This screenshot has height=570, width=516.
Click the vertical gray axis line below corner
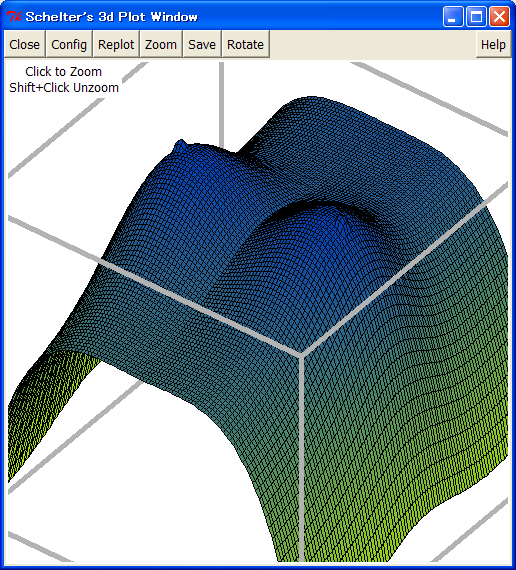click(301, 458)
